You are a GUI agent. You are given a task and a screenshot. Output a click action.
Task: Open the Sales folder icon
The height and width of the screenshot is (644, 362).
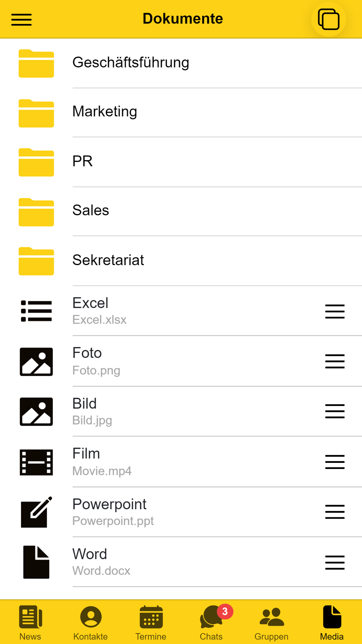36,212
